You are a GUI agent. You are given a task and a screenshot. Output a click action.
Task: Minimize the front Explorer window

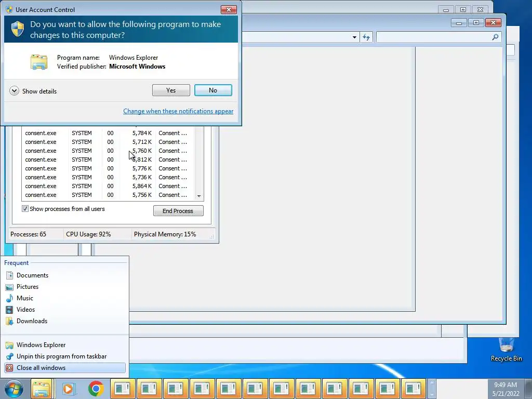pyautogui.click(x=459, y=23)
